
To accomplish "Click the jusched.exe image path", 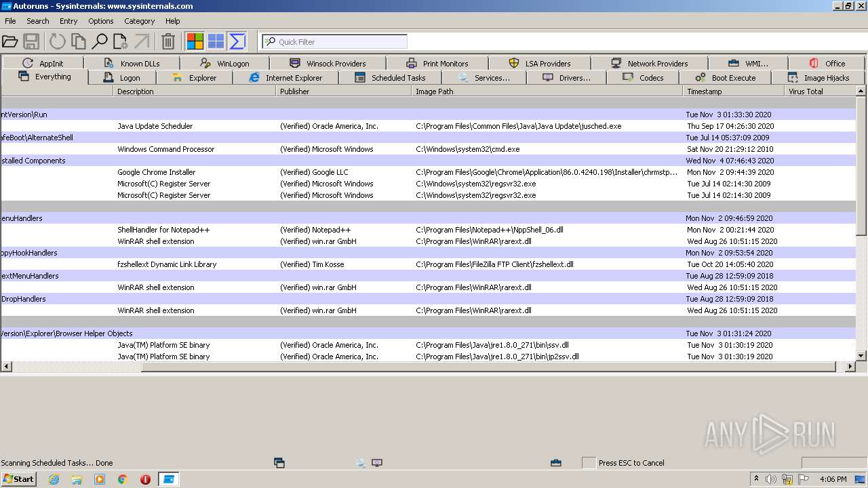I will coord(518,126).
